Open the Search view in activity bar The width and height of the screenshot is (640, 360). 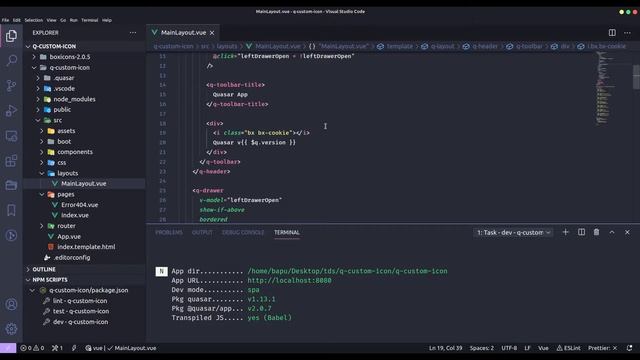tap(11, 61)
